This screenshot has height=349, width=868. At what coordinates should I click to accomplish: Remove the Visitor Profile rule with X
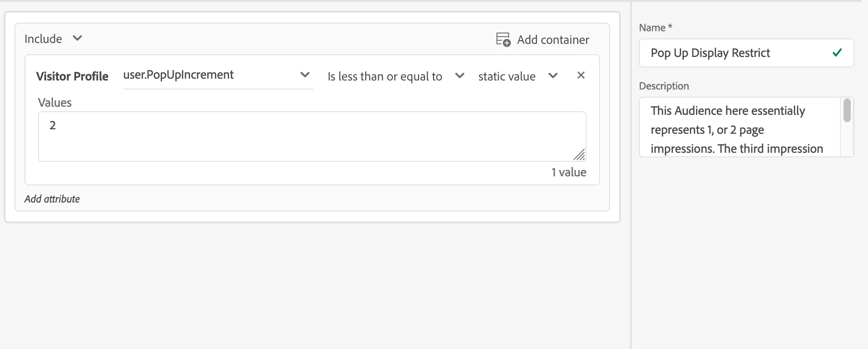581,75
